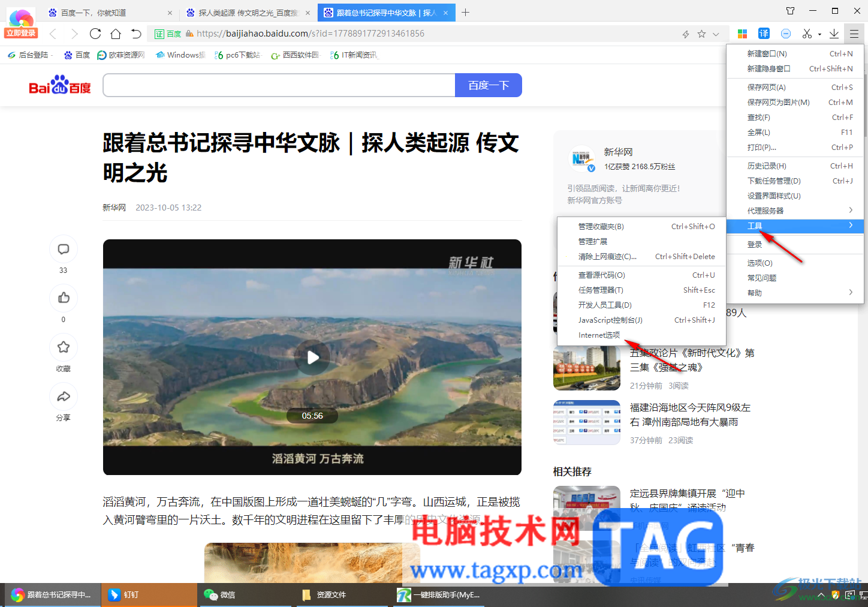Open 任务管理器(T) in tools submenu
Viewport: 868px width, 607px height.
point(641,290)
